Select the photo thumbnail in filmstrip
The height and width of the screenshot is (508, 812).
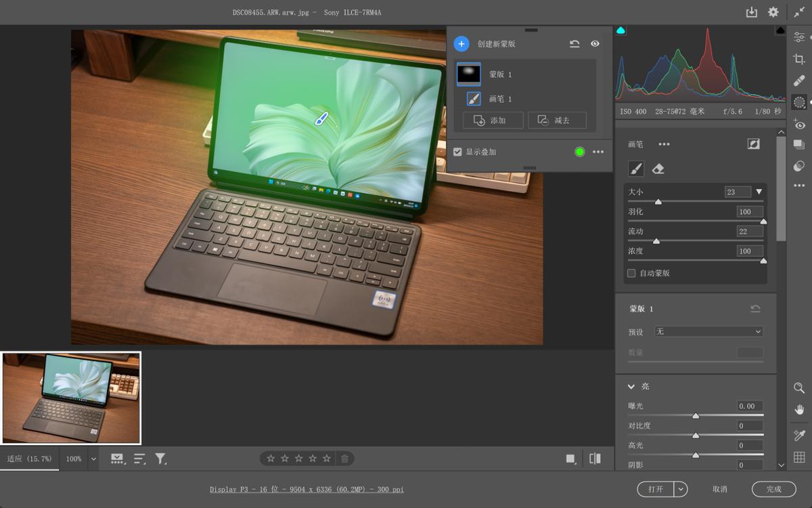[71, 398]
